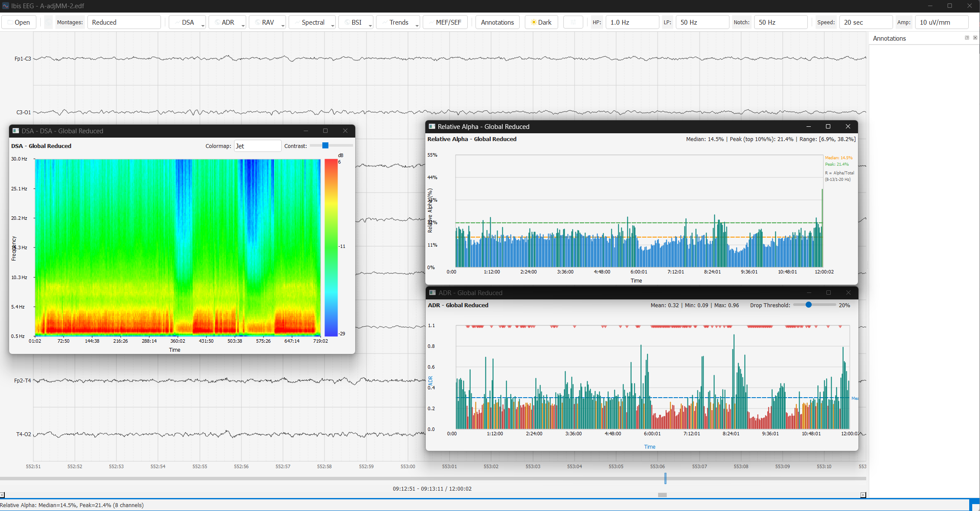Launch the BSI symmetry tool
The width and height of the screenshot is (980, 511).
point(355,22)
